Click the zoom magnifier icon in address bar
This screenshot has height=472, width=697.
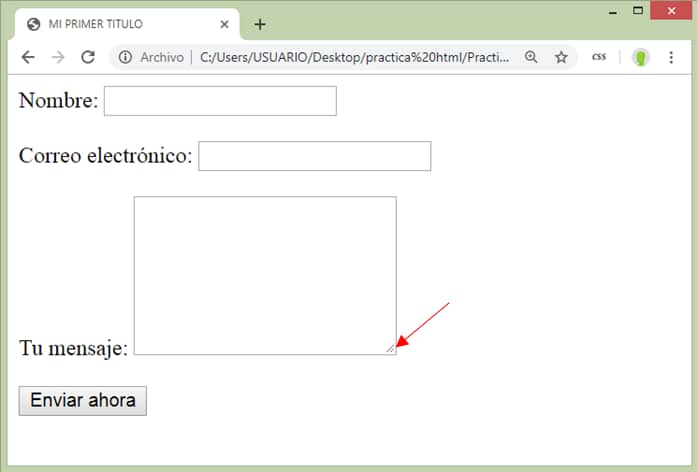(531, 57)
